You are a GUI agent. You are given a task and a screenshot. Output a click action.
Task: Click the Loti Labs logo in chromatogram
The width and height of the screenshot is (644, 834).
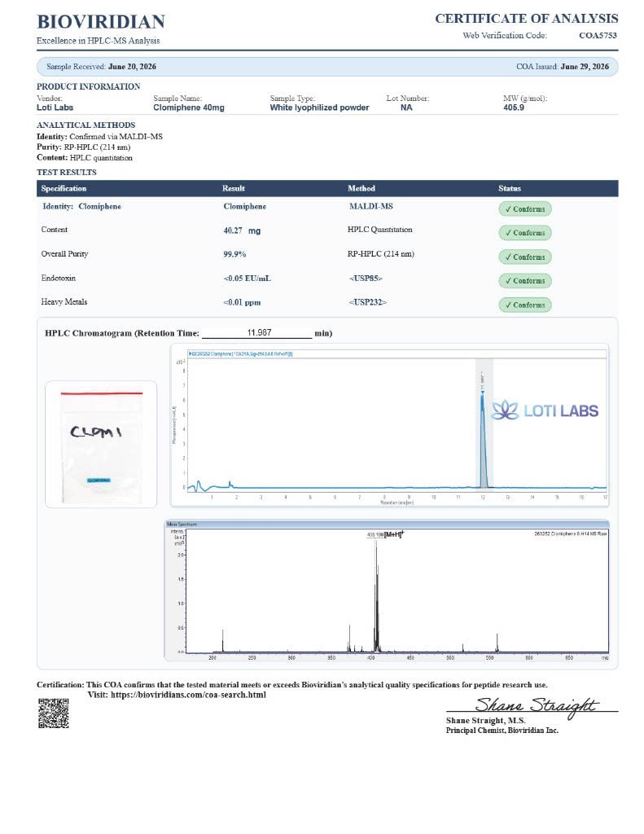545,410
